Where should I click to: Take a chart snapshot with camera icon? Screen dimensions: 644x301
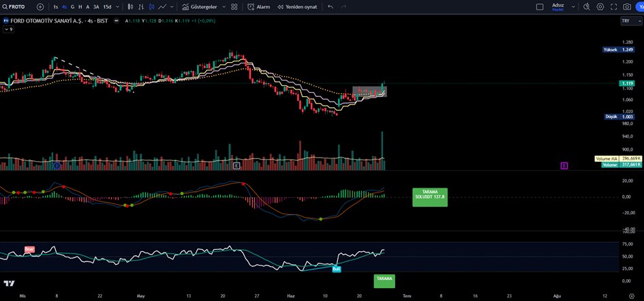627,7
